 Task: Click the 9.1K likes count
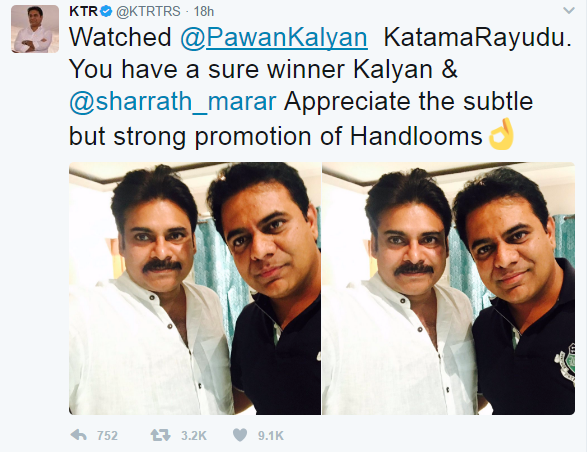tap(271, 436)
